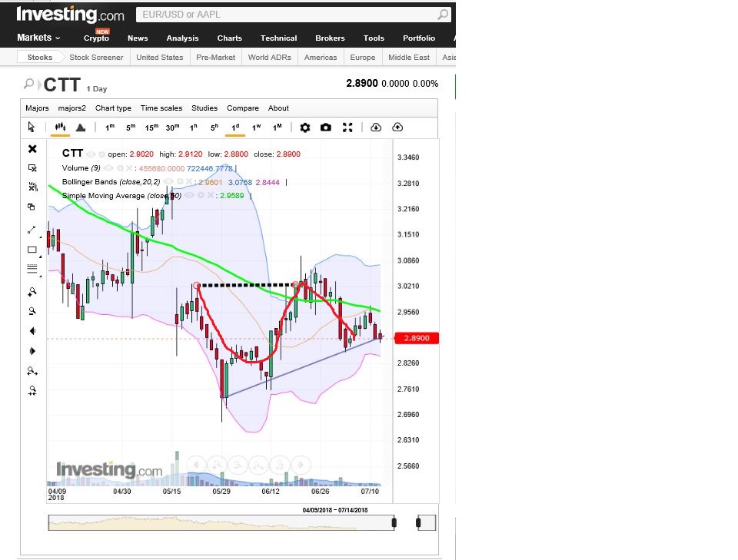This screenshot has width=738, height=560.
Task: Open settings gear for Volume indicator
Action: tap(120, 168)
